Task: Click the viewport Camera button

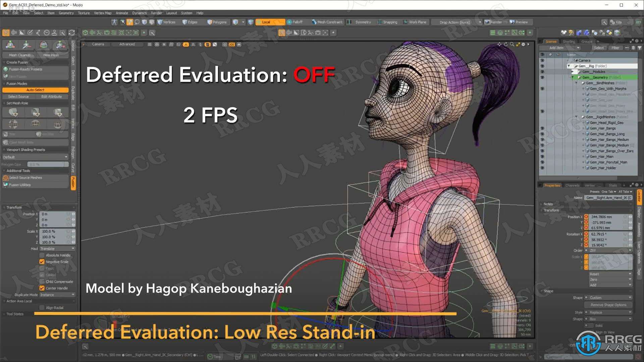Action: tap(98, 44)
